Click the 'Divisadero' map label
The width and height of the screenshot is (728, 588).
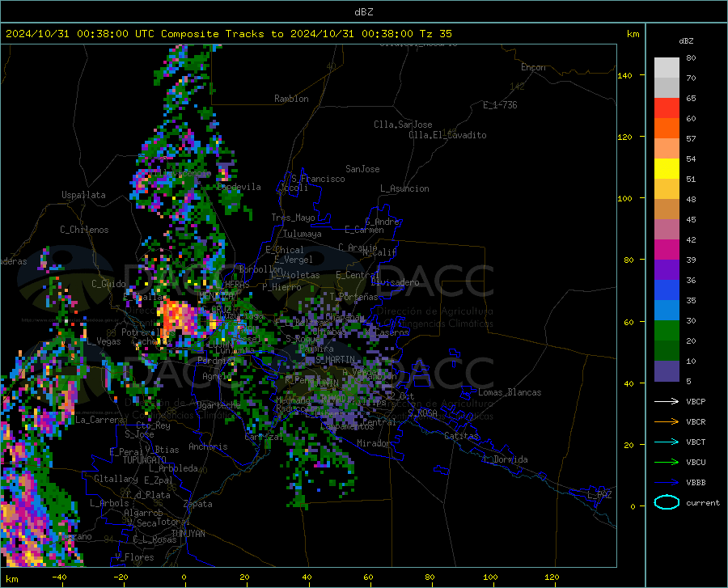395,282
